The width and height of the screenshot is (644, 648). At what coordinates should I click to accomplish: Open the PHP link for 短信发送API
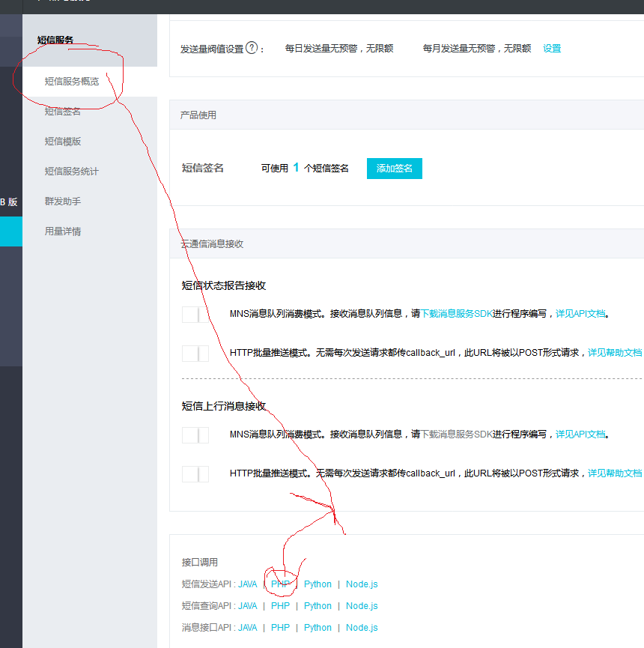280,584
